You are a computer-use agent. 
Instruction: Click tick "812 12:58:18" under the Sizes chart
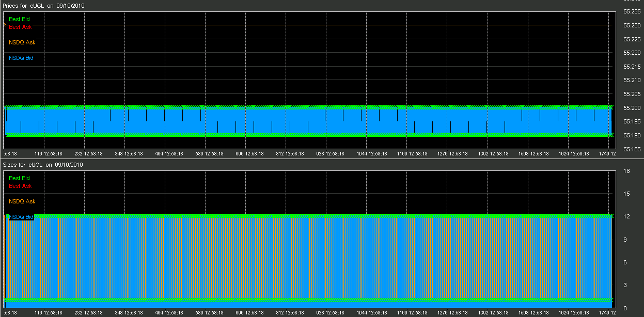click(x=290, y=313)
